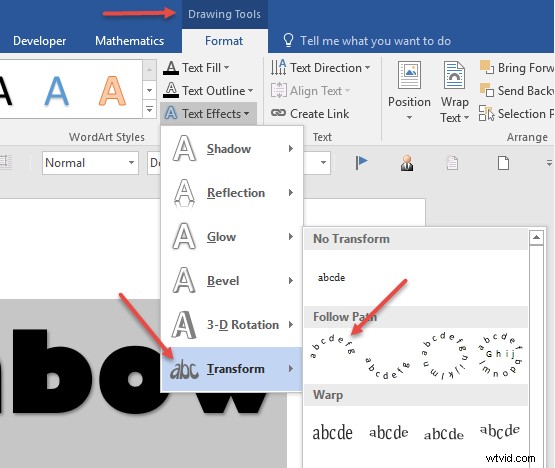Open the dropdown right of the Text Effects menu

point(323,163)
